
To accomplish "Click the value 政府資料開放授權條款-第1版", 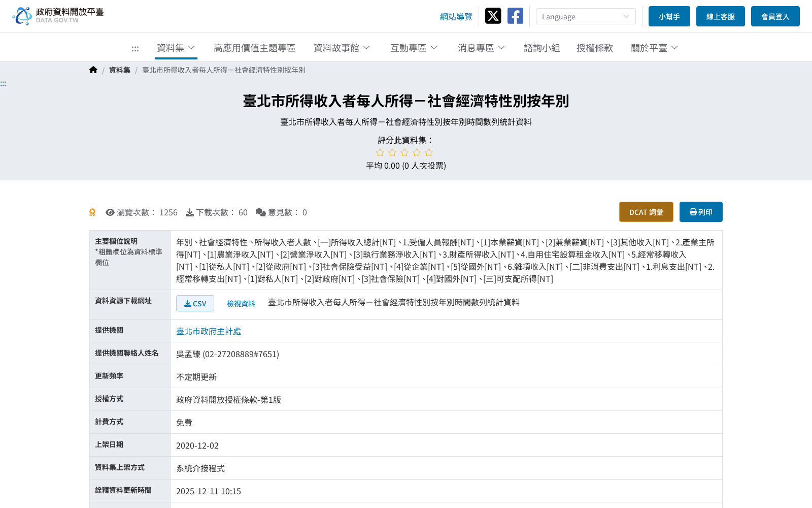I will coord(228,400).
